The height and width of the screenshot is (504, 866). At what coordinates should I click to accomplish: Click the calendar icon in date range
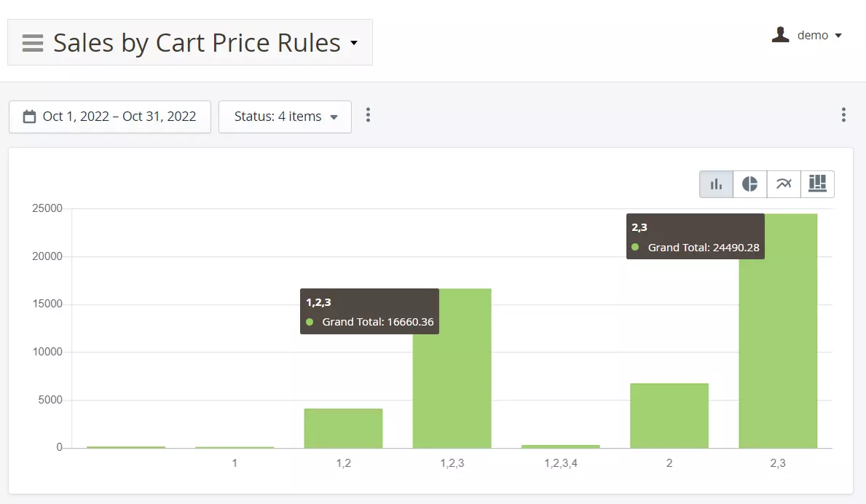pos(30,117)
